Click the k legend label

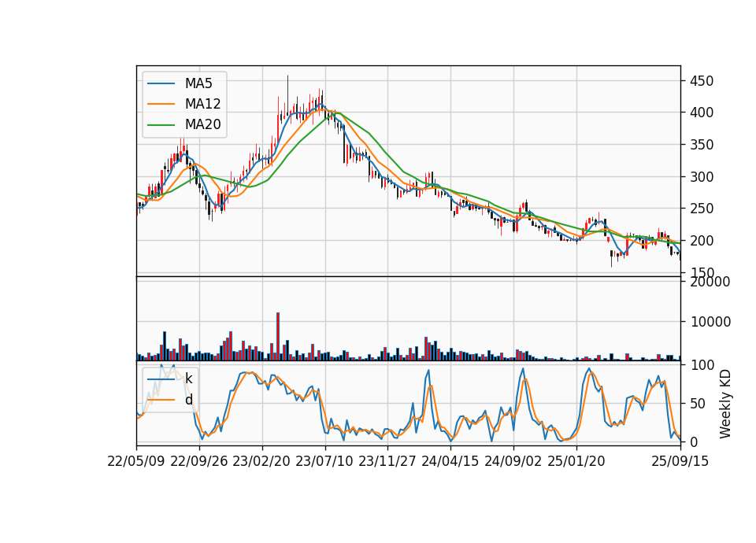(188, 379)
